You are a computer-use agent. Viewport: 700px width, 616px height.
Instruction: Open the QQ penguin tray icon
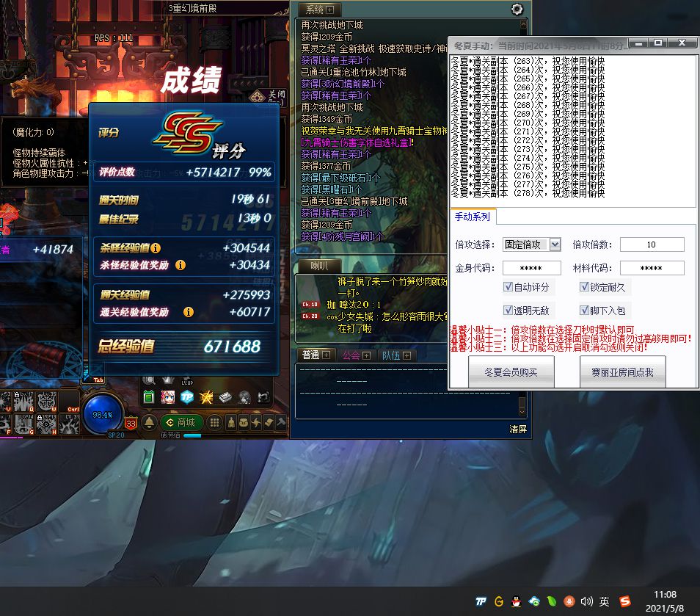point(516,601)
